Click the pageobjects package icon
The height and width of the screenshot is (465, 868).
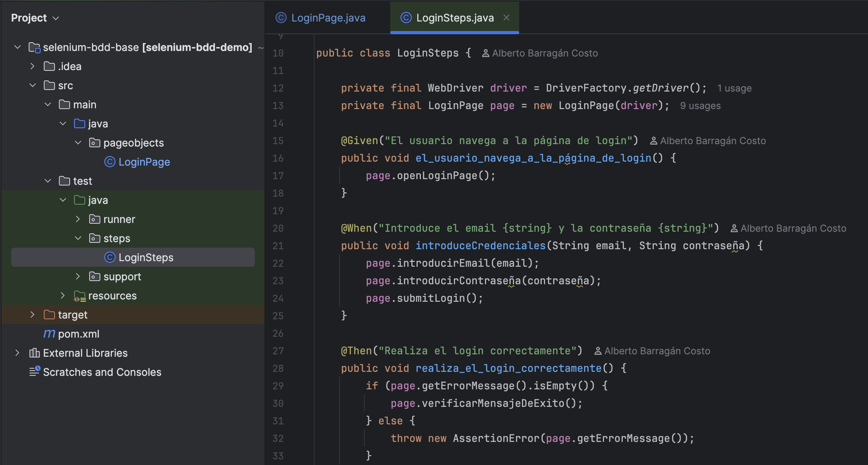pyautogui.click(x=95, y=143)
